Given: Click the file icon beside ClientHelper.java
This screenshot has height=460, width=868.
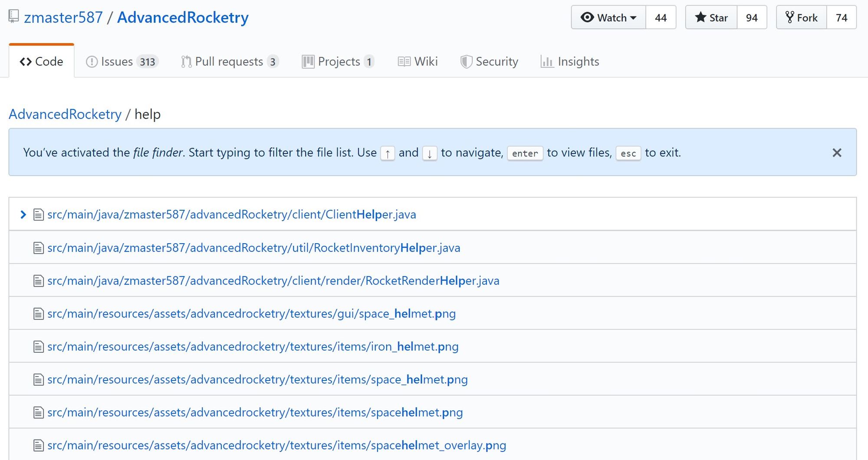Looking at the screenshot, I should point(39,215).
